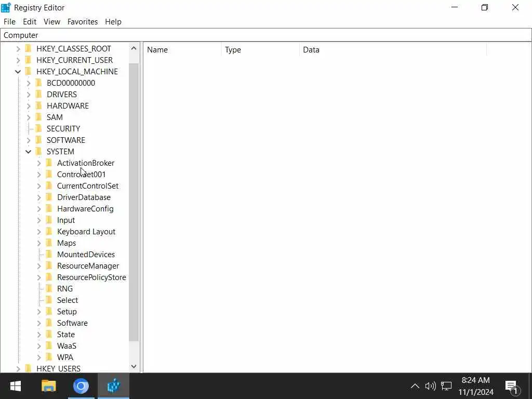Expand the Keyboard Layout key

(x=39, y=232)
